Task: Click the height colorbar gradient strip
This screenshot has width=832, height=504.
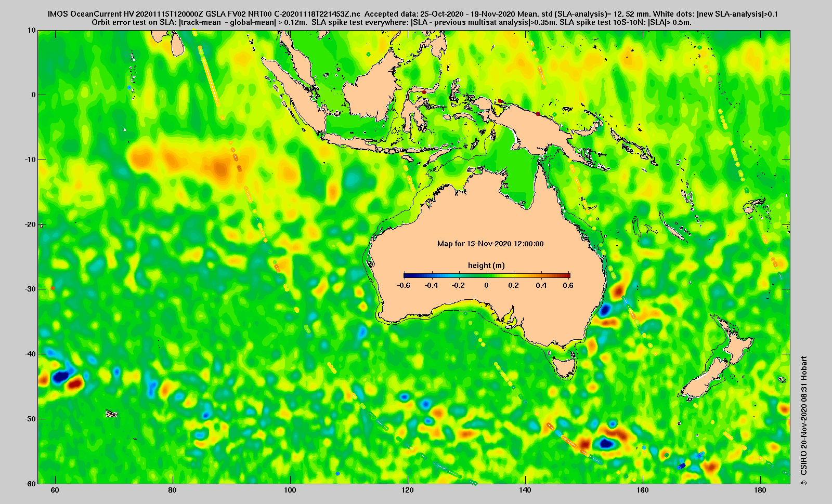Action: click(487, 275)
